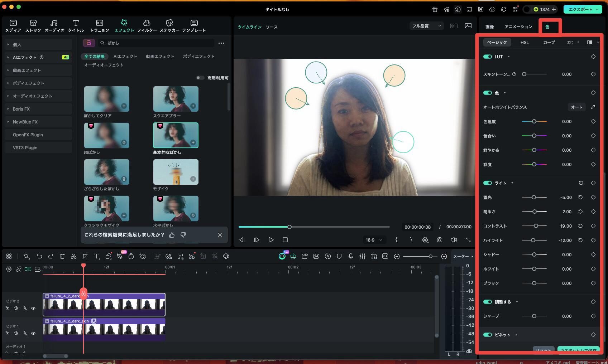Click the white balance eyedropper icon
Screen dimensions: 608x364
coord(593,107)
